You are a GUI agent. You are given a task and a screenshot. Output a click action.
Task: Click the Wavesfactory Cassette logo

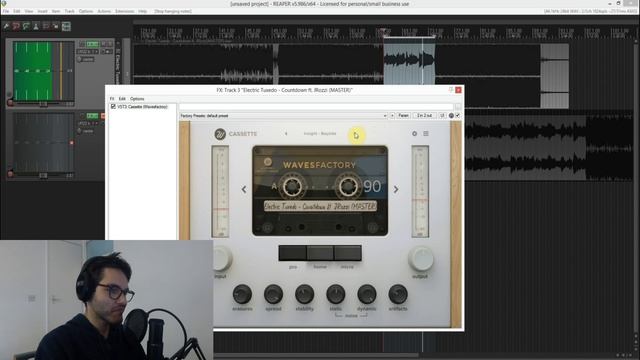click(220, 134)
